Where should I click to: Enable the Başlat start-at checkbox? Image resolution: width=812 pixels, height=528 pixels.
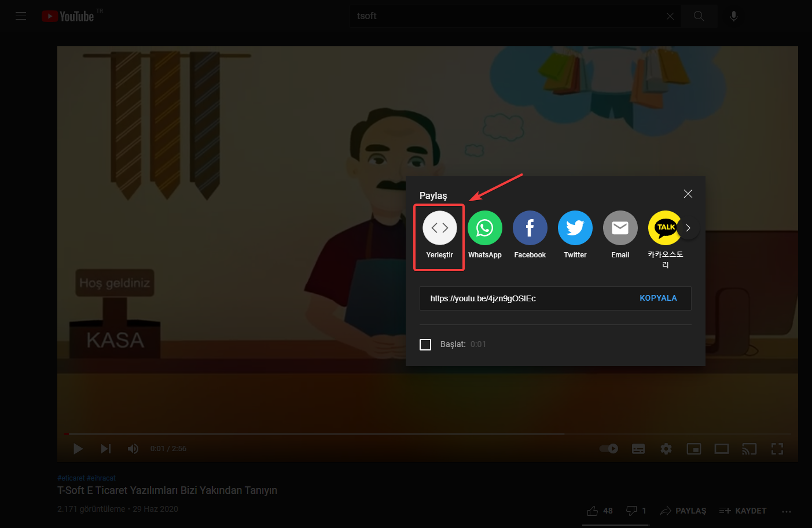tap(425, 345)
